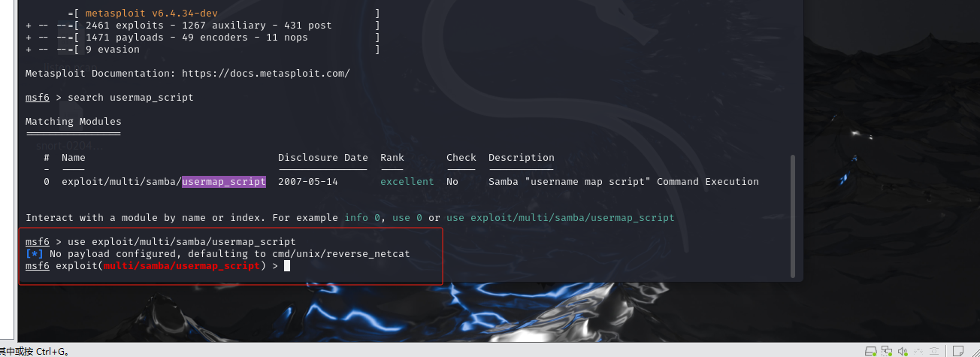This screenshot has width=980, height=357.
Task: Click the VMware hard disk status icon
Action: point(871,351)
